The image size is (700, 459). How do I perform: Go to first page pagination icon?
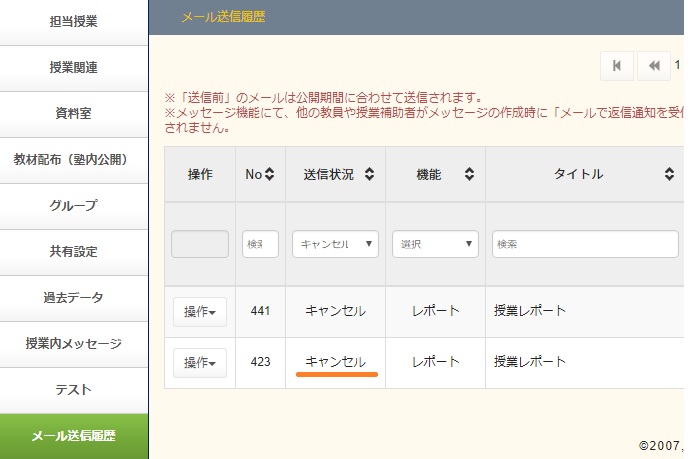[x=617, y=66]
